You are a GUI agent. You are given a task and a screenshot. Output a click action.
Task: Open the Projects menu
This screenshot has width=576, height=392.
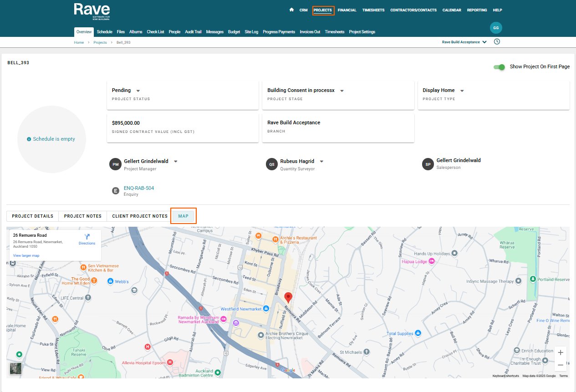click(323, 10)
